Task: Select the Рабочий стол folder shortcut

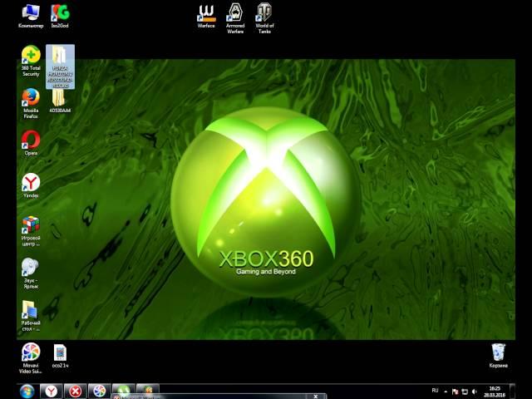Action: coord(31,316)
